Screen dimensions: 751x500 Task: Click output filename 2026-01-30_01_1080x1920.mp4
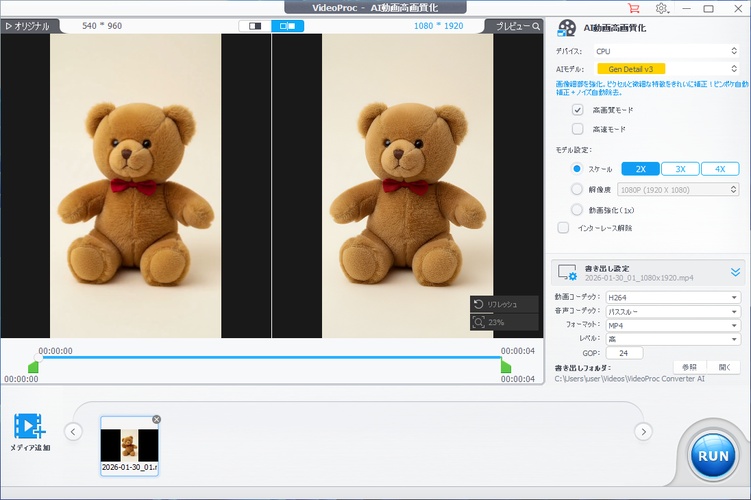638,278
